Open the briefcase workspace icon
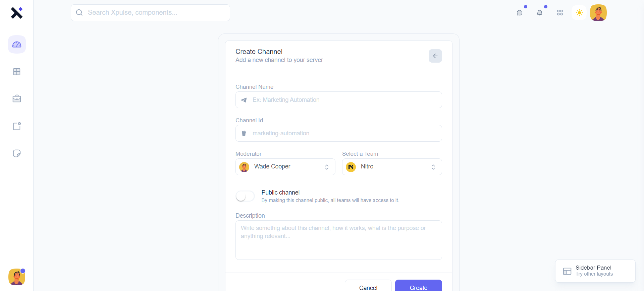Screen dimensions: 644x291 point(17,98)
